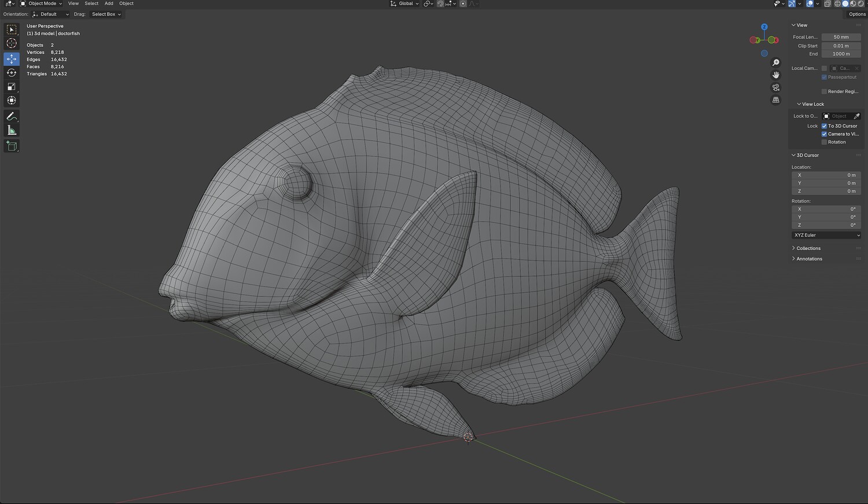This screenshot has height=504, width=868.
Task: Switch to material preview shading
Action: [x=852, y=3]
